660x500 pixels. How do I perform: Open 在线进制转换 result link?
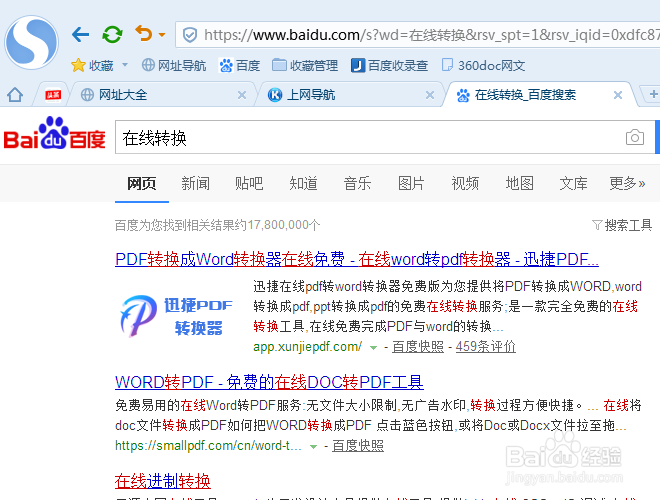pos(163,481)
